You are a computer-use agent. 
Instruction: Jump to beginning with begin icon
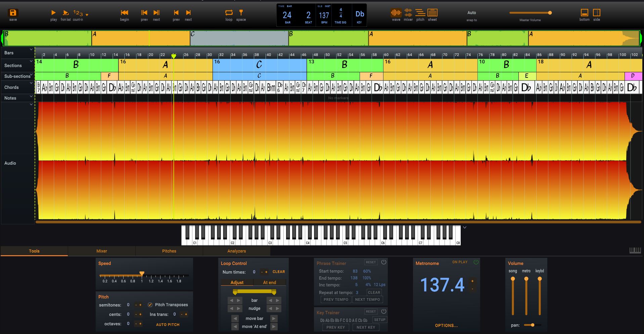pos(124,13)
